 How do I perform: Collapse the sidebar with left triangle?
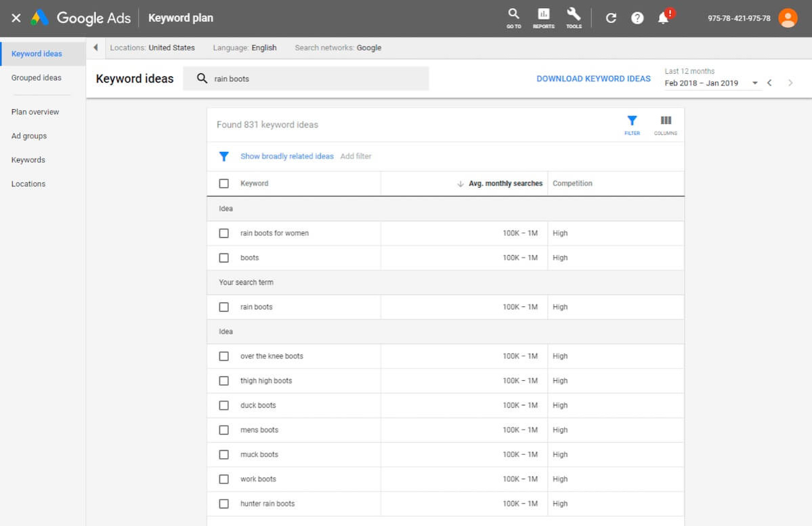(95, 47)
